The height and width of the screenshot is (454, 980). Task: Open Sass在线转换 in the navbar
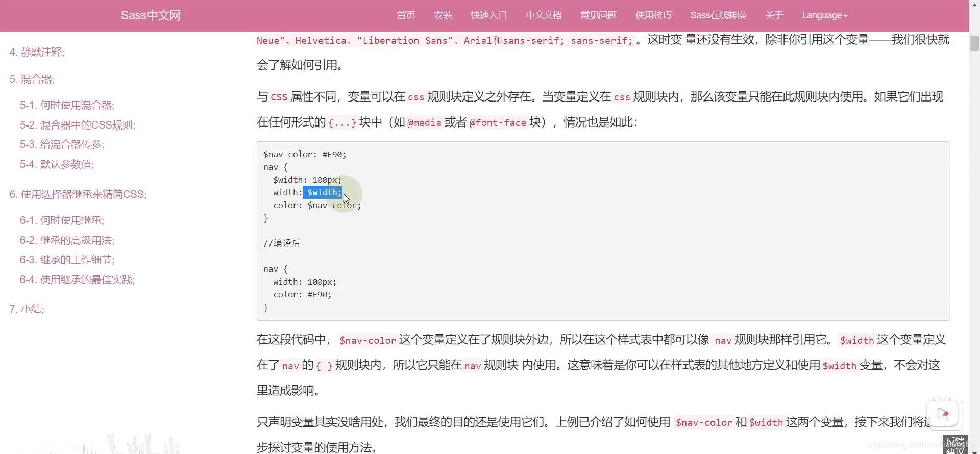click(718, 15)
